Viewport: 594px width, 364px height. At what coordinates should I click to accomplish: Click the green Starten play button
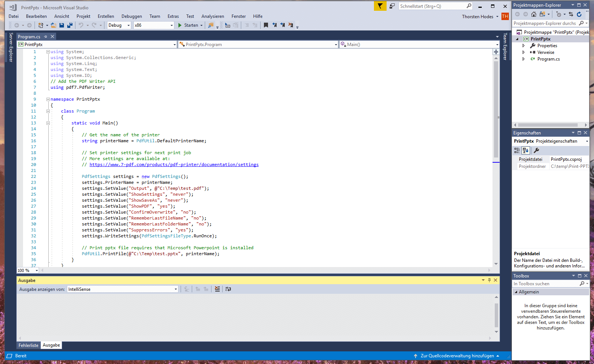(180, 25)
